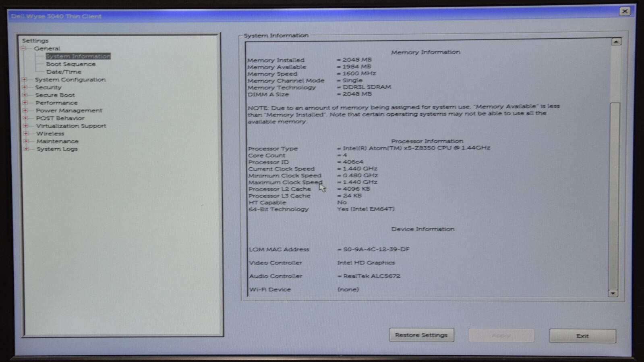Expand the Performance tree node
The image size is (644, 362).
click(x=25, y=103)
